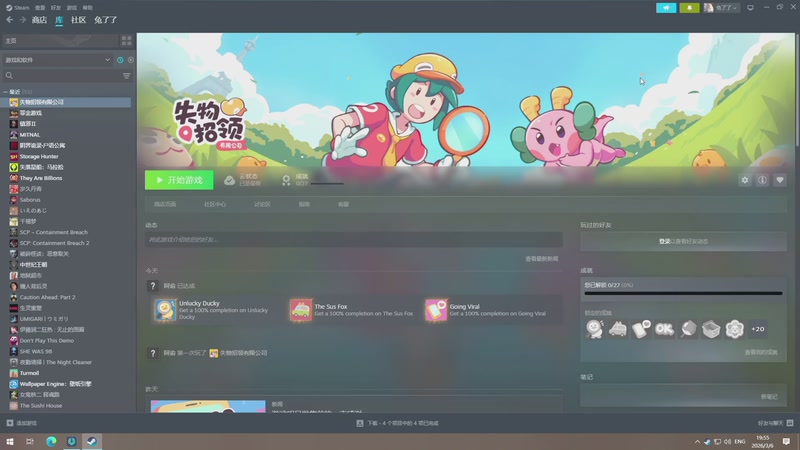This screenshot has height=450, width=800.
Task: Open the news thumbnail under 昨天
Action: 208,406
